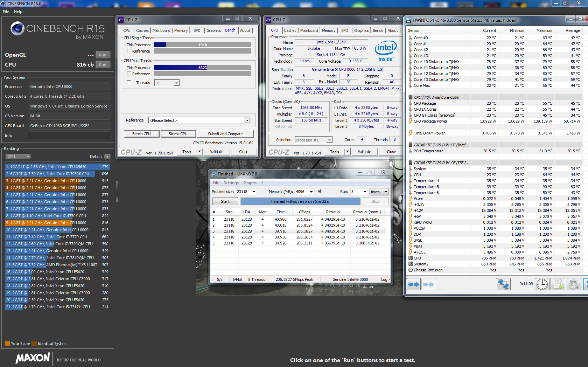Click Cinebench R15 title bar icon
This screenshot has height=367, width=588.
coord(3,4)
